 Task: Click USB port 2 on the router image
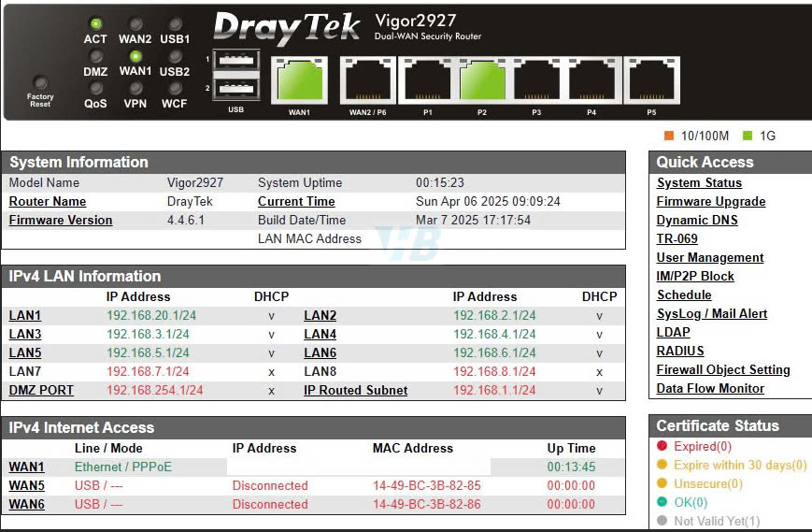click(x=236, y=89)
